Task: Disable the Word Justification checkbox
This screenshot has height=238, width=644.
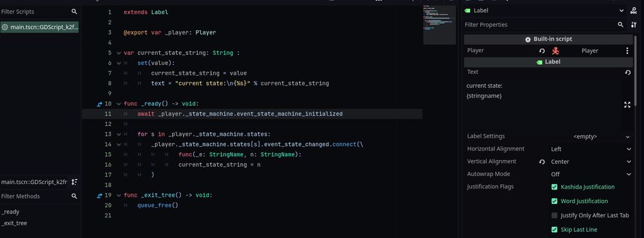Action: tap(554, 201)
